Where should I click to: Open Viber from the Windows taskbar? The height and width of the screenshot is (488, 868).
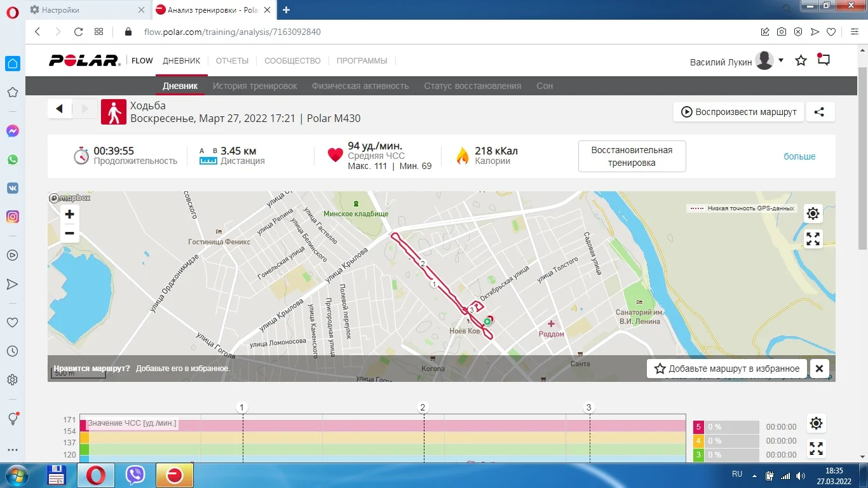coord(135,475)
